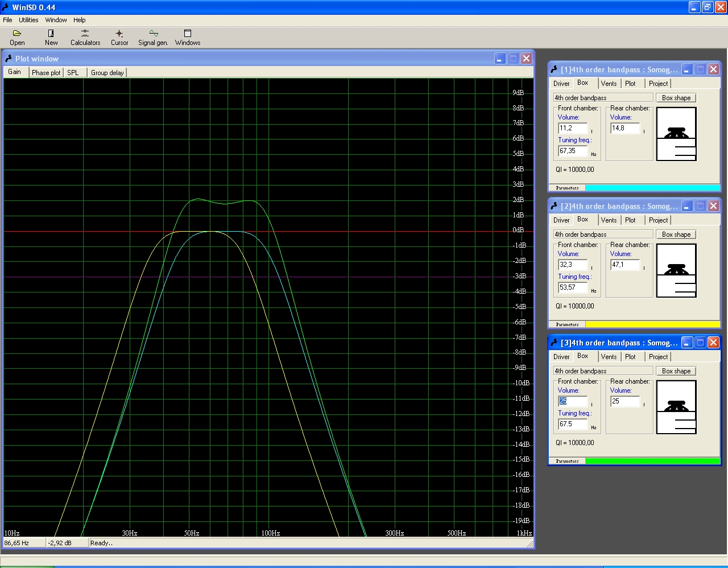Click the Windows toolbar icon
The height and width of the screenshot is (568, 728).
click(188, 38)
